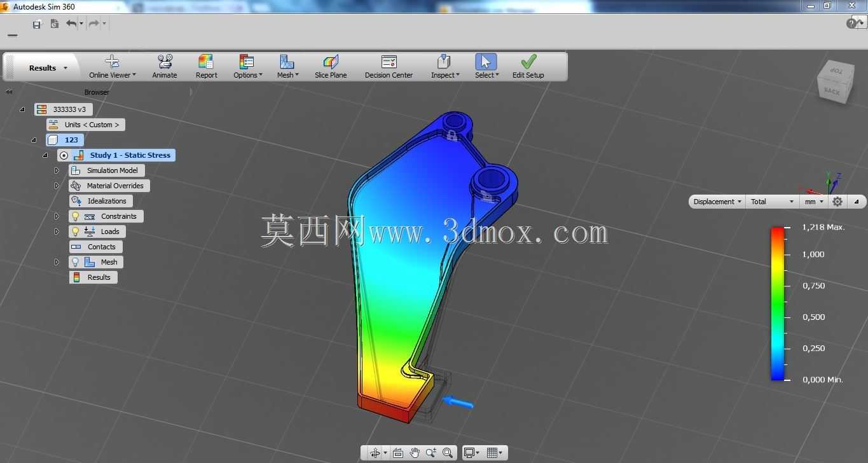Viewport: 868px width, 463px height.
Task: Click the displacement legend color bar
Action: 777,303
